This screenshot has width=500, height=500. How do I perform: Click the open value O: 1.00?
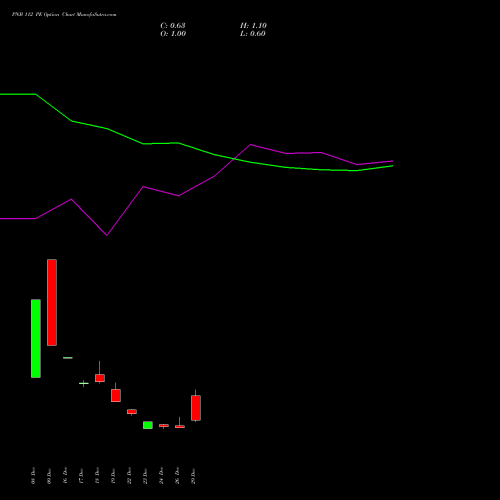click(x=173, y=34)
